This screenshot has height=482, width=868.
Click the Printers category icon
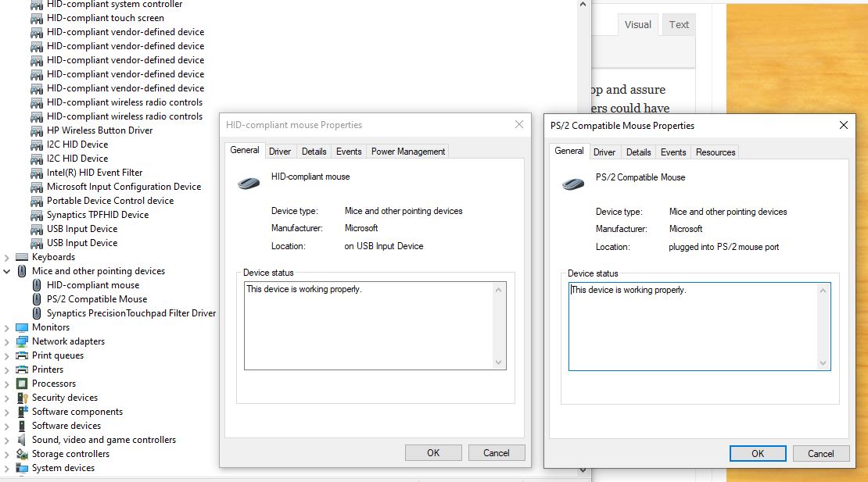pyautogui.click(x=22, y=370)
